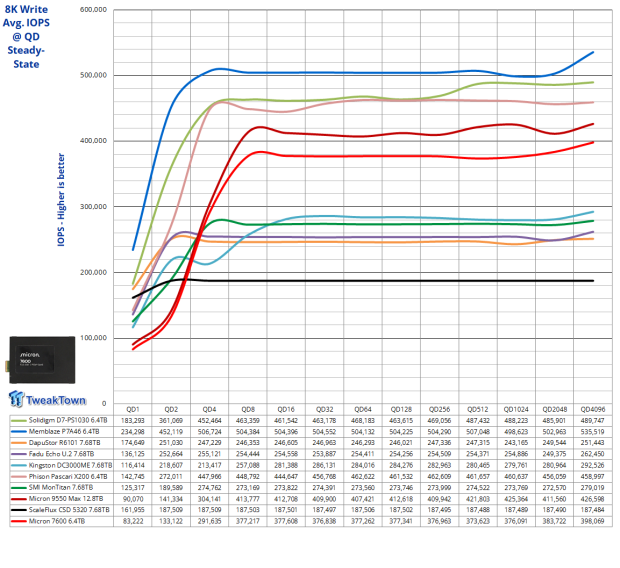Select the Phison QD4096 value "458,997"
This screenshot has height=568, width=620.
pyautogui.click(x=593, y=476)
